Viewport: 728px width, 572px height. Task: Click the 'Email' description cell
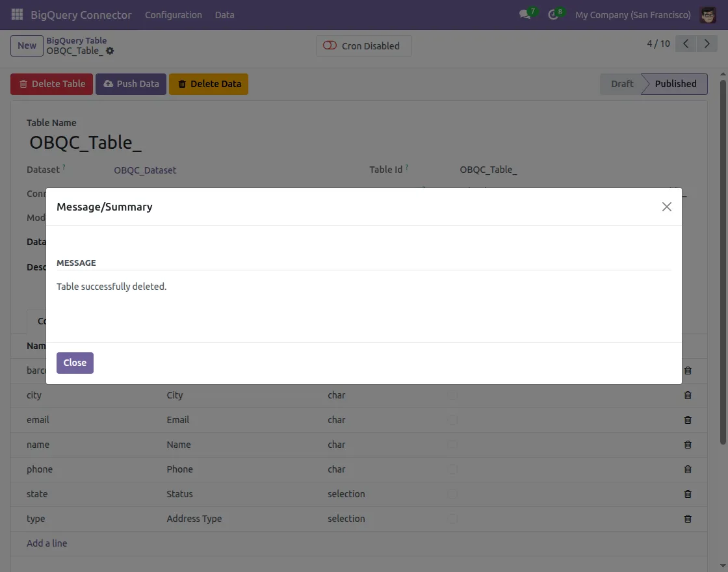[178, 420]
